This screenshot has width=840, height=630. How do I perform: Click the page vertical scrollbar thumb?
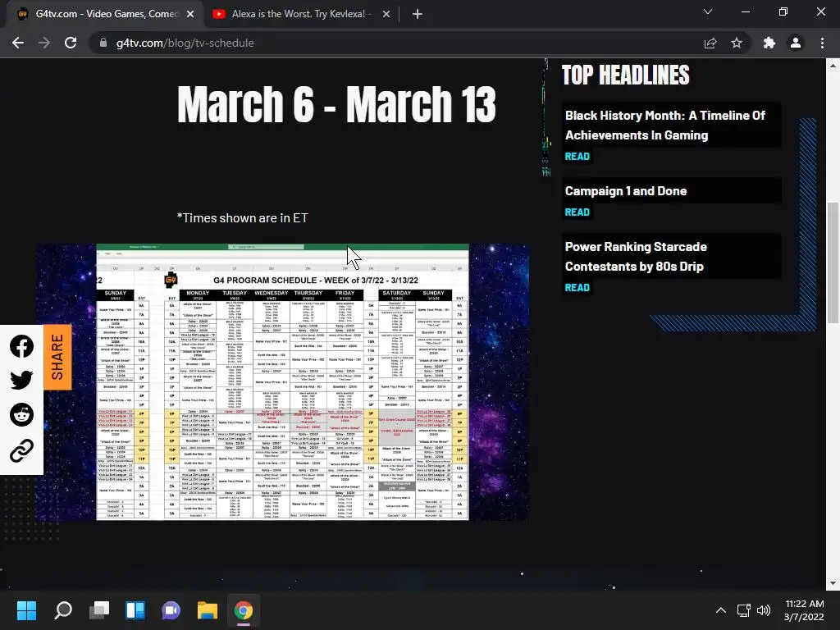click(x=833, y=262)
